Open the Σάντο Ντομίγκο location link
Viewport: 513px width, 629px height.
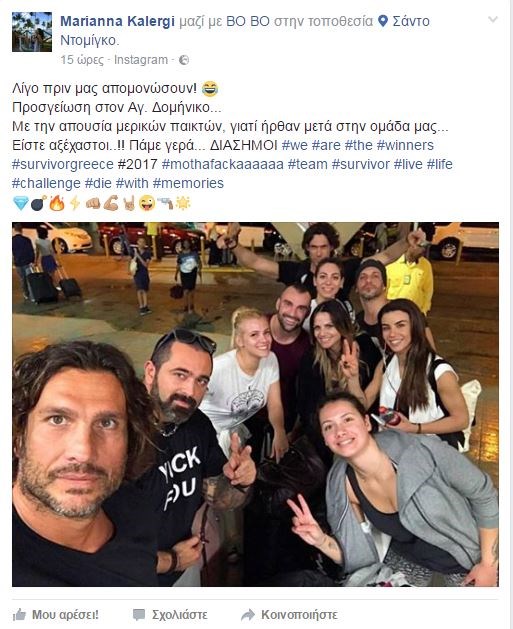[245, 31]
